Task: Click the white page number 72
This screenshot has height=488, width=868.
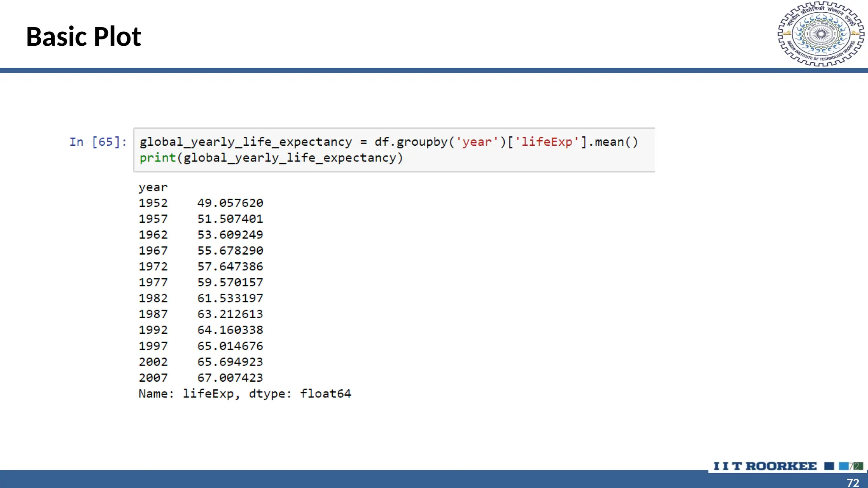Action: pos(852,482)
